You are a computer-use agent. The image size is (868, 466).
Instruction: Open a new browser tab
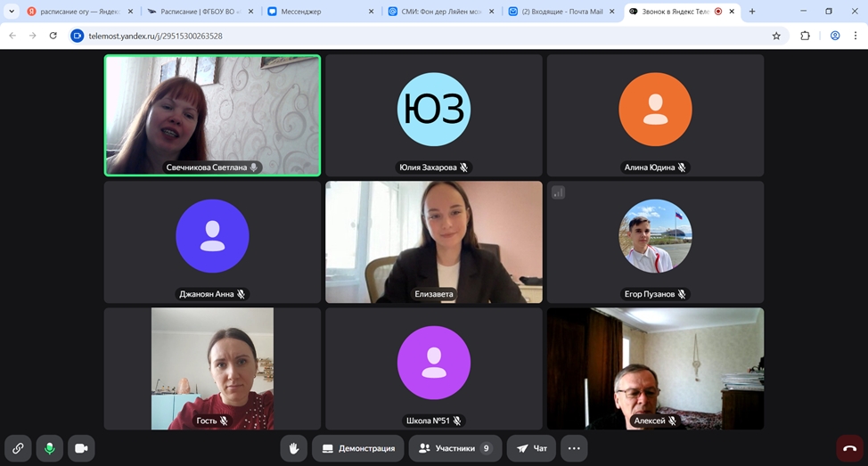tap(752, 12)
